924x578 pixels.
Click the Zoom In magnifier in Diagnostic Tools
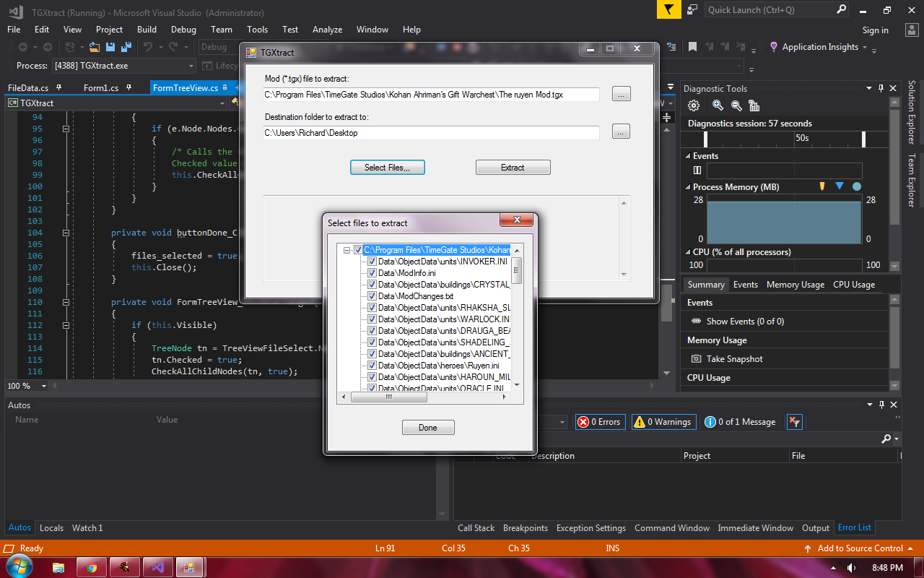click(x=718, y=105)
